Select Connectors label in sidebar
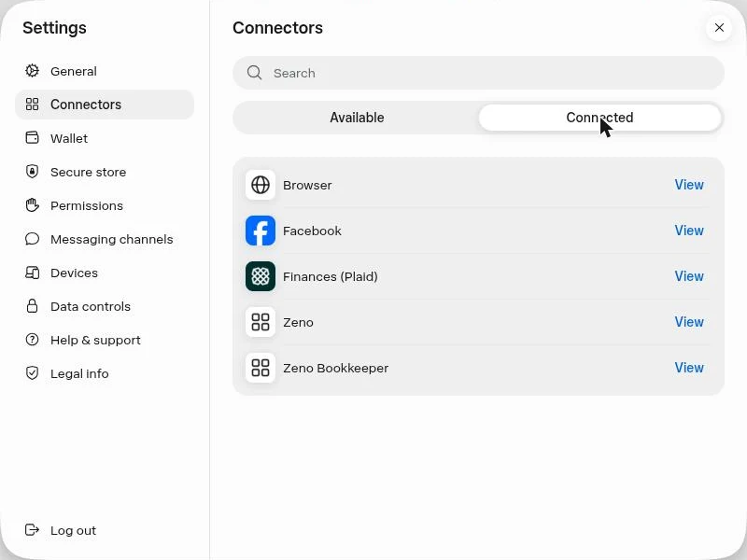The image size is (747, 560). click(x=86, y=105)
